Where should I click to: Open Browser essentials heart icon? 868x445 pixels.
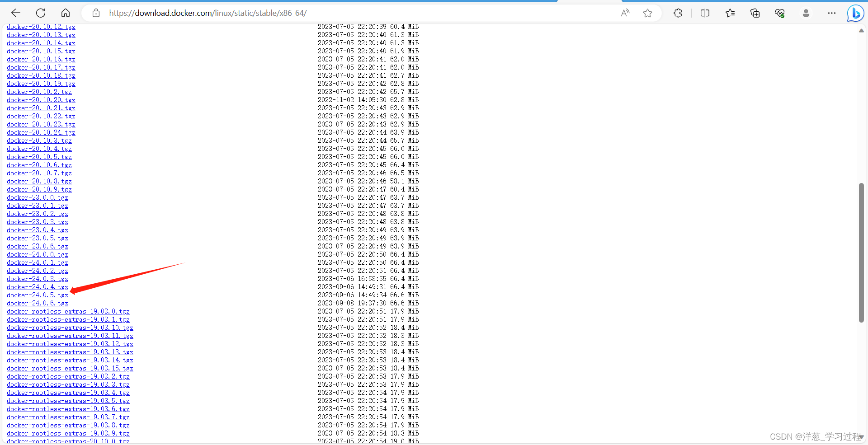(x=780, y=13)
